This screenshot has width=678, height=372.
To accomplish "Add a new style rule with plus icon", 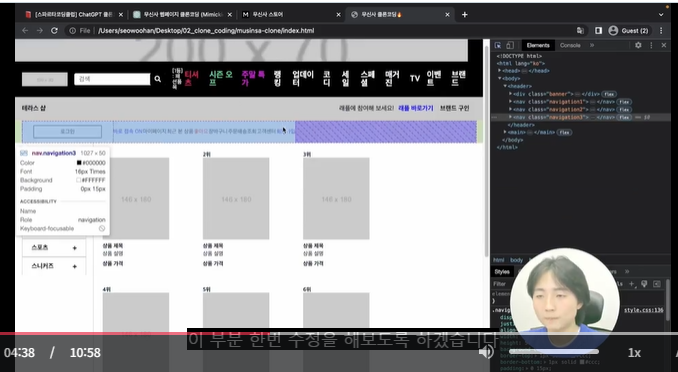I will pos(632,284).
